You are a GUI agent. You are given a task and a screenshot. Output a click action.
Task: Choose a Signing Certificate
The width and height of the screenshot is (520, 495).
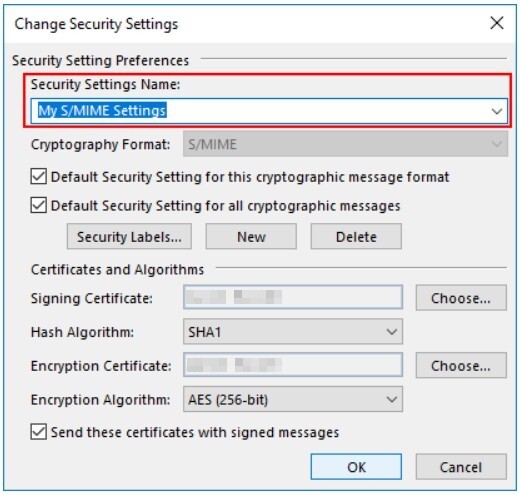coord(461,298)
